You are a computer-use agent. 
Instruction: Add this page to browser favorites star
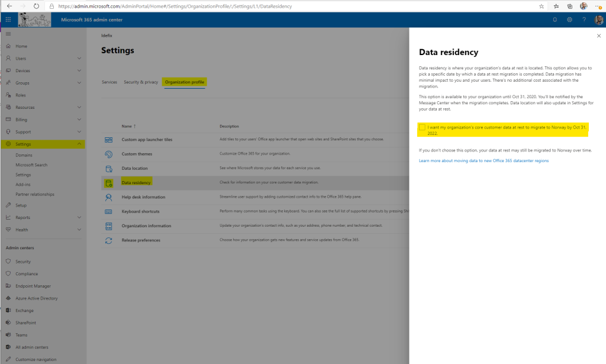(x=541, y=6)
